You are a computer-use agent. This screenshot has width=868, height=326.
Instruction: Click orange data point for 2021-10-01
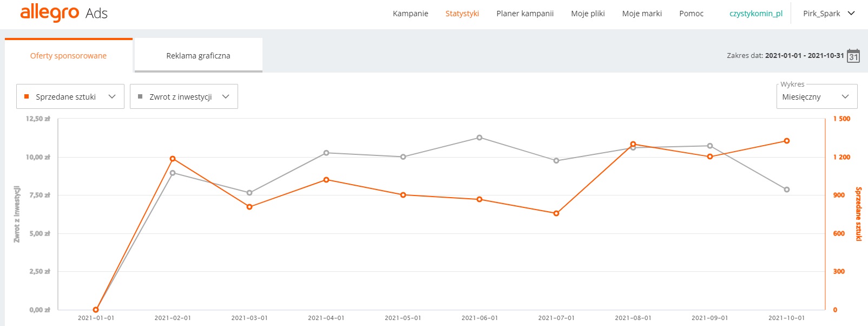click(787, 141)
